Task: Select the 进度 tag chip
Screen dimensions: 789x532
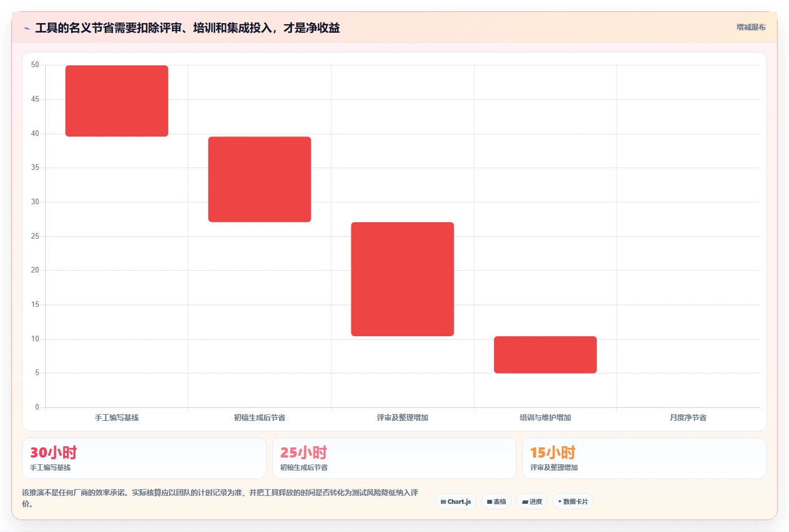Action: pyautogui.click(x=532, y=502)
